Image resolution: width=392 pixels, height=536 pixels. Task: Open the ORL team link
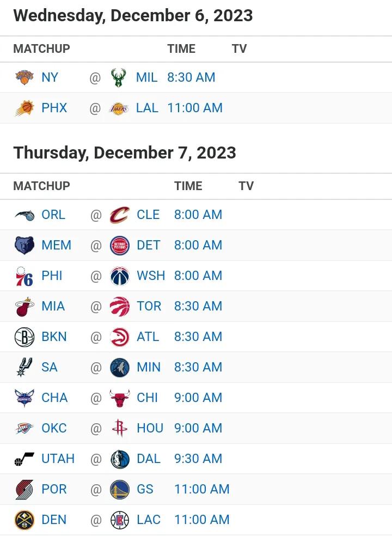53,215
